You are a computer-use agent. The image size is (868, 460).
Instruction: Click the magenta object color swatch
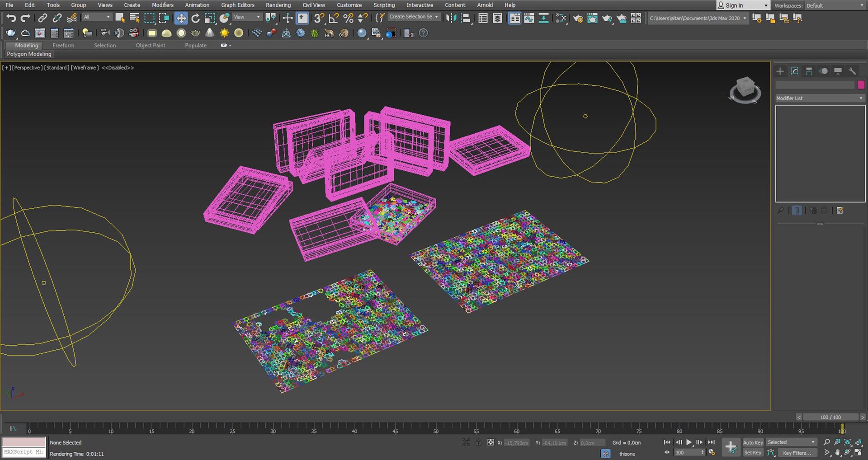click(861, 84)
